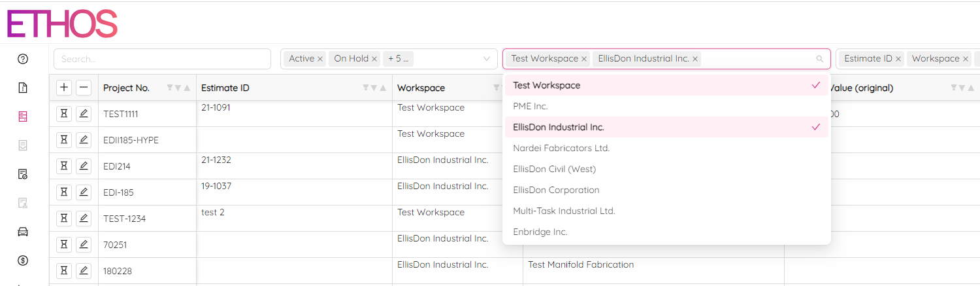
Task: Click hourglass icon in EDII185-HYPE row
Action: click(64, 139)
